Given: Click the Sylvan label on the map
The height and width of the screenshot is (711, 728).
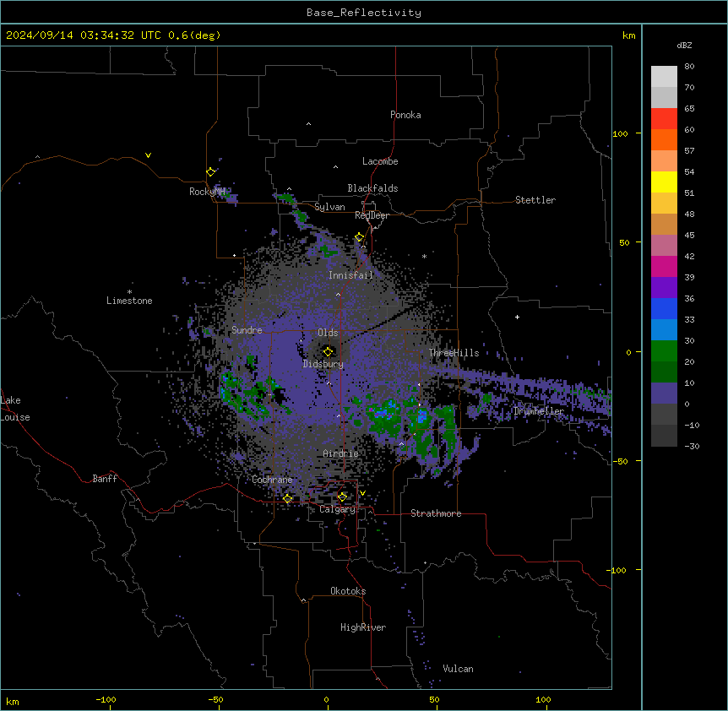Looking at the screenshot, I should [x=329, y=207].
